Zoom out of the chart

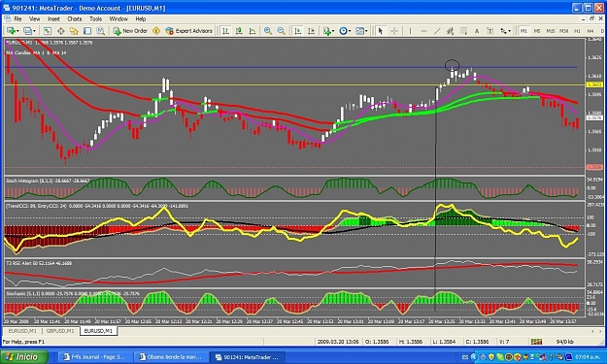click(x=281, y=31)
